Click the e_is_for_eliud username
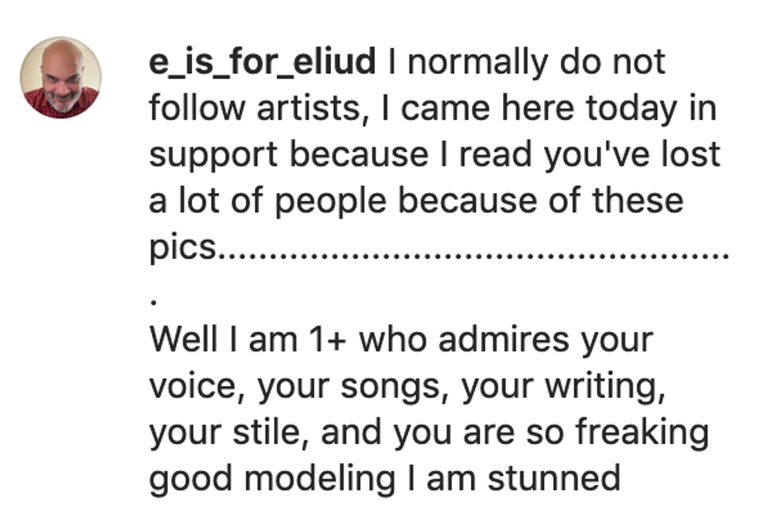 262,63
